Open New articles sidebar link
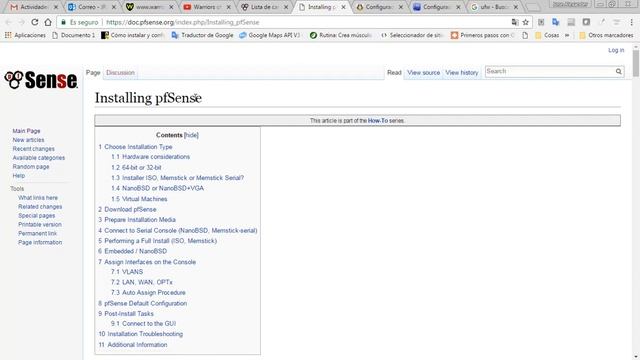The height and width of the screenshot is (360, 640). 28,140
